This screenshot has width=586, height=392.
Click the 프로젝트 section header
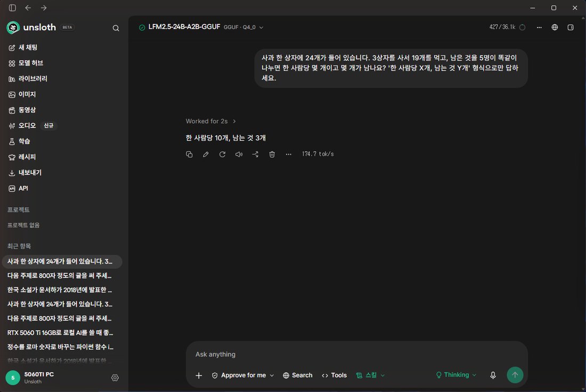18,210
